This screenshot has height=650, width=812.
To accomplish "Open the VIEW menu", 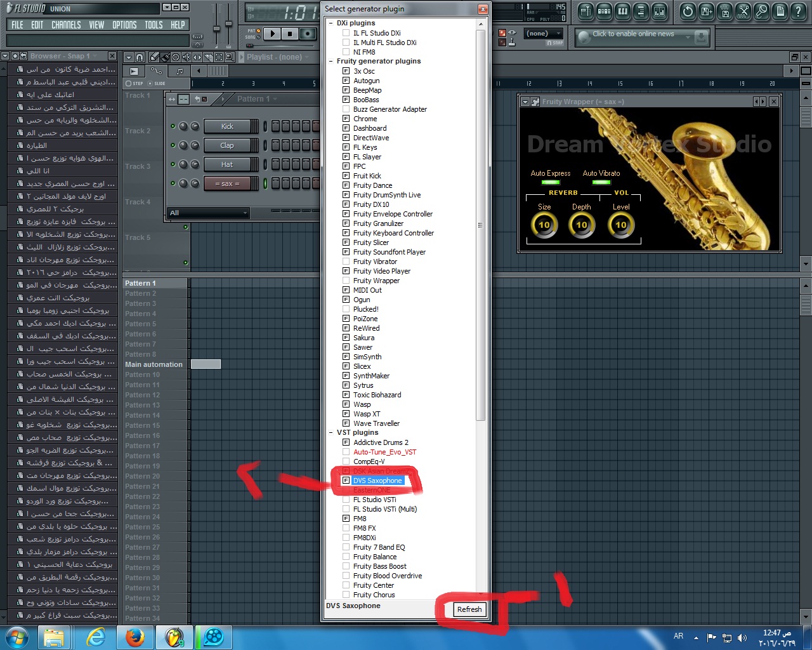I will [x=96, y=25].
